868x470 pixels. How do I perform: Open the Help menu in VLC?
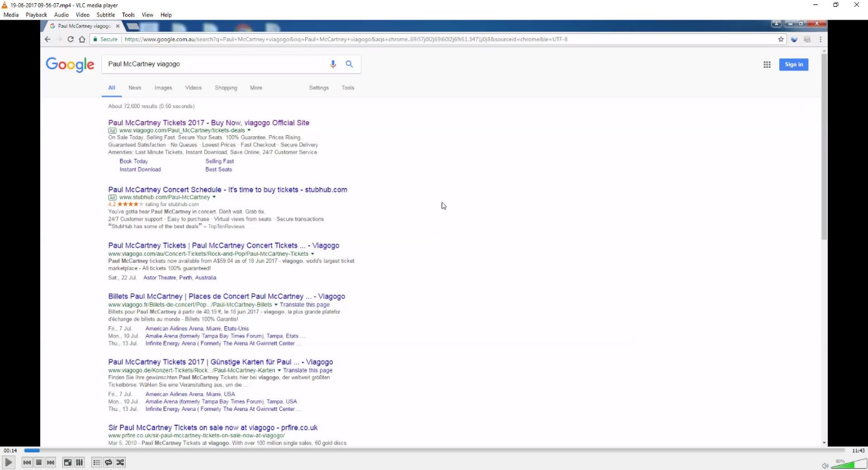166,14
